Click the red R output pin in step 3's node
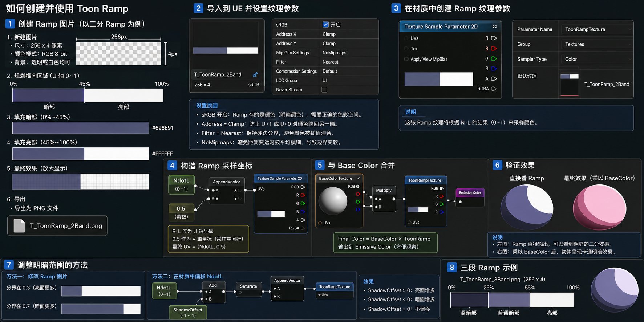644x322 pixels. [x=494, y=49]
